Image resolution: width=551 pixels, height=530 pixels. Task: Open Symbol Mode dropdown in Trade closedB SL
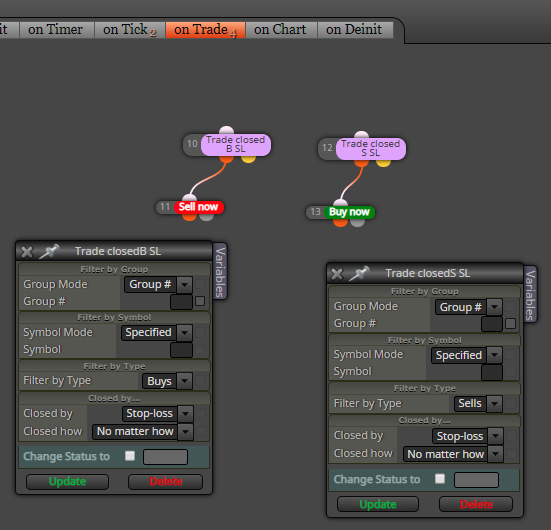pyautogui.click(x=157, y=332)
